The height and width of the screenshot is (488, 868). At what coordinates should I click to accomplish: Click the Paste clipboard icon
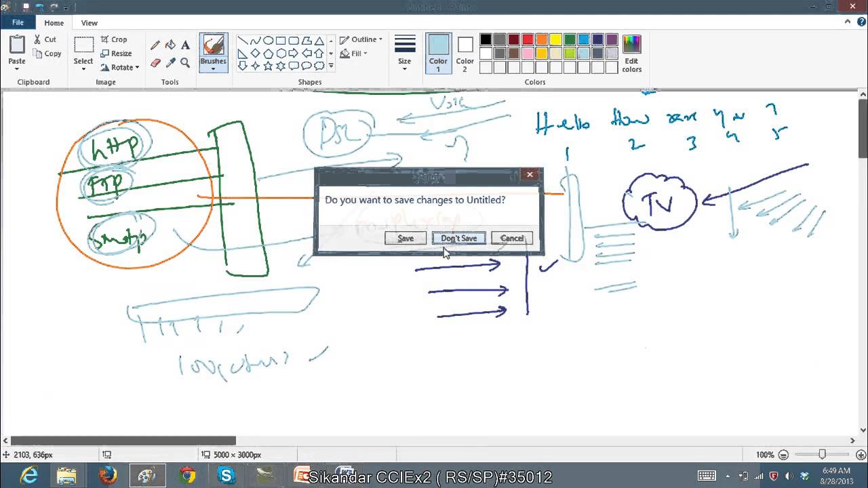click(17, 45)
